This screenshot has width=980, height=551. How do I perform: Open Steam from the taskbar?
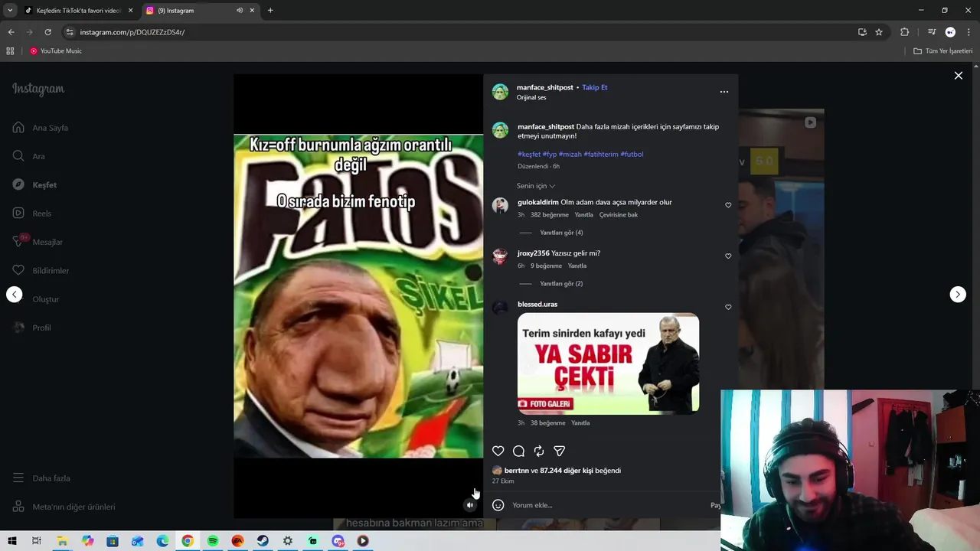(263, 541)
